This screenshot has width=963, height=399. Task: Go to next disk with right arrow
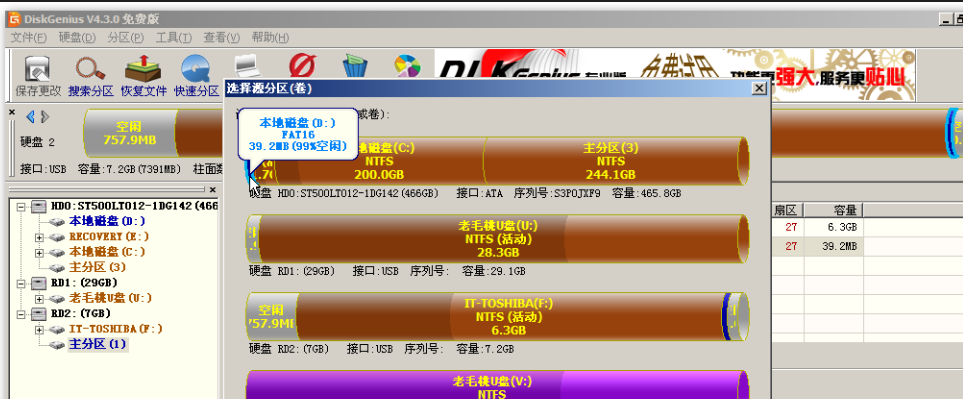click(44, 117)
